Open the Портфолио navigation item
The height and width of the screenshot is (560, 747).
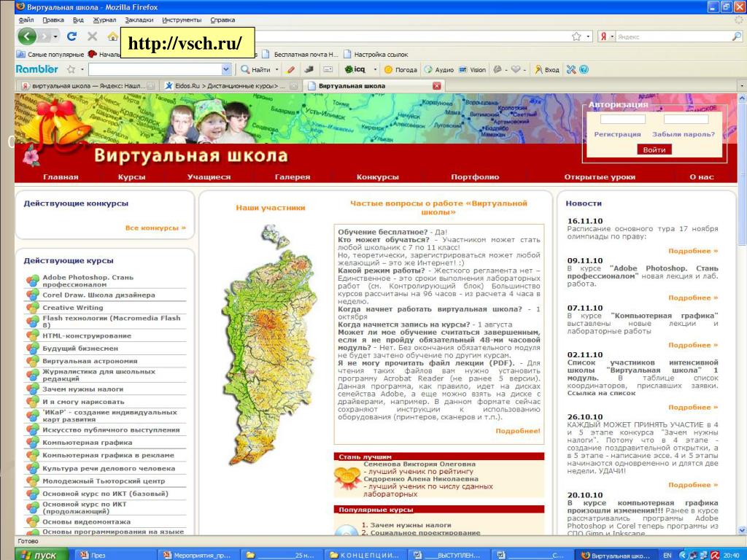click(475, 176)
